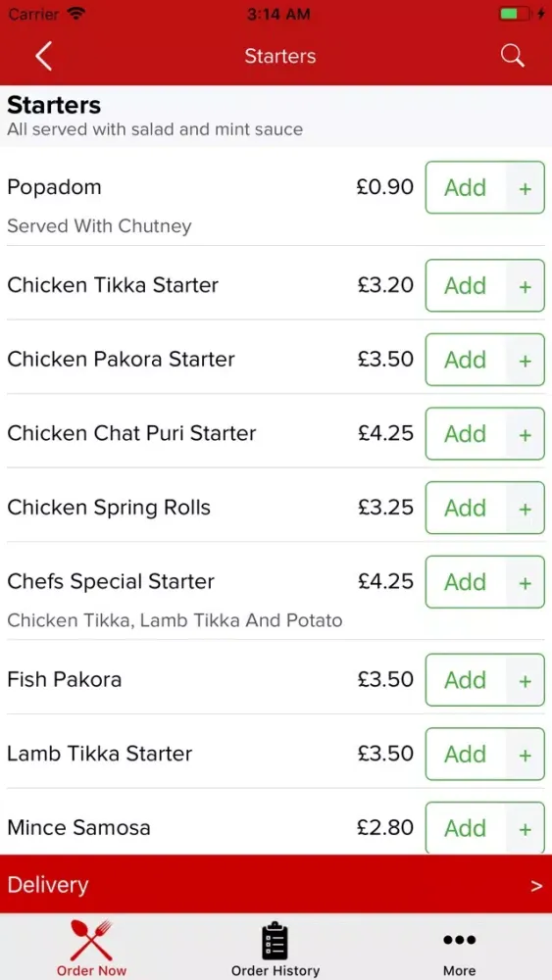Tap plus icon for Popadom
Image resolution: width=552 pixels, height=980 pixels.
526,187
